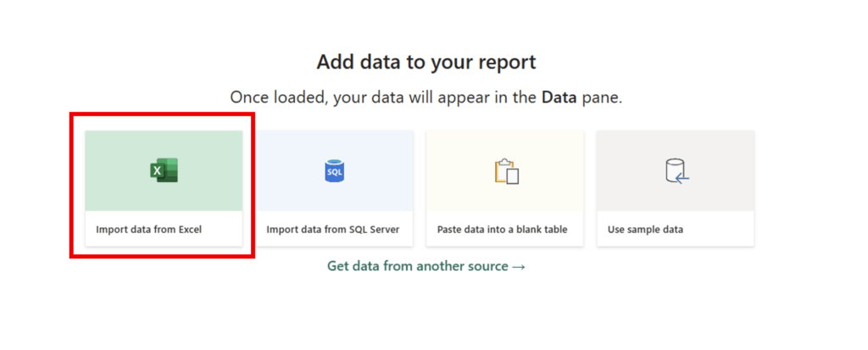The width and height of the screenshot is (868, 350).
Task: Click the clipboard paste icon
Action: click(x=505, y=171)
